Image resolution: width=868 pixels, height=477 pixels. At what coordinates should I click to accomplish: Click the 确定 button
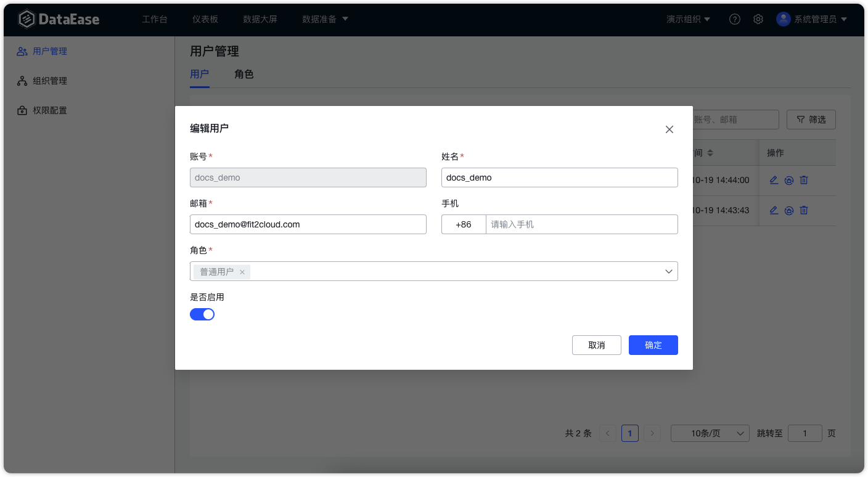pos(653,345)
